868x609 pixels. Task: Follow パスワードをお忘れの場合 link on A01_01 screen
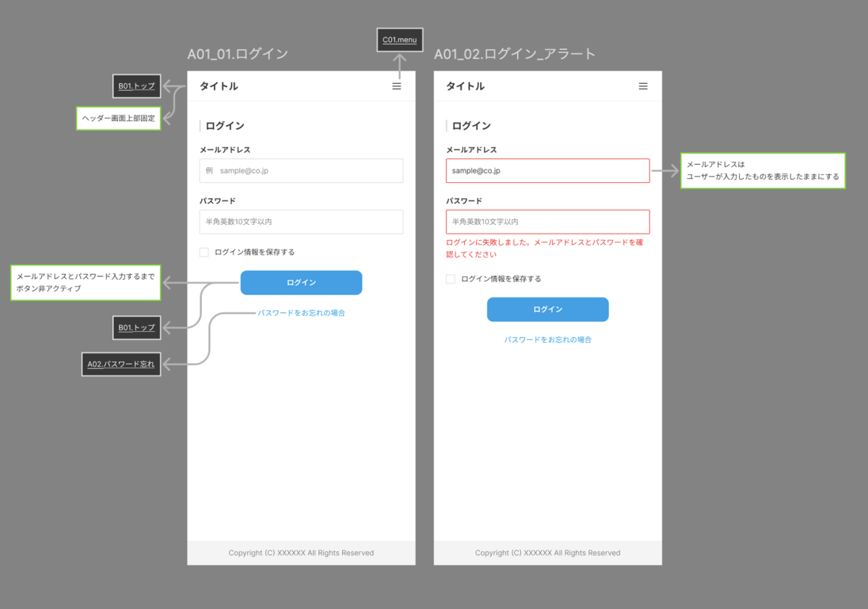coord(301,313)
